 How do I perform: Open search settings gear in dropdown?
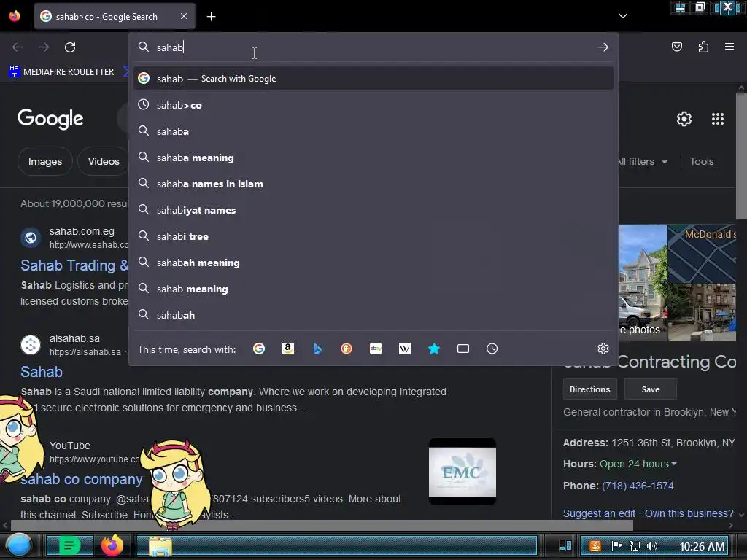point(603,349)
